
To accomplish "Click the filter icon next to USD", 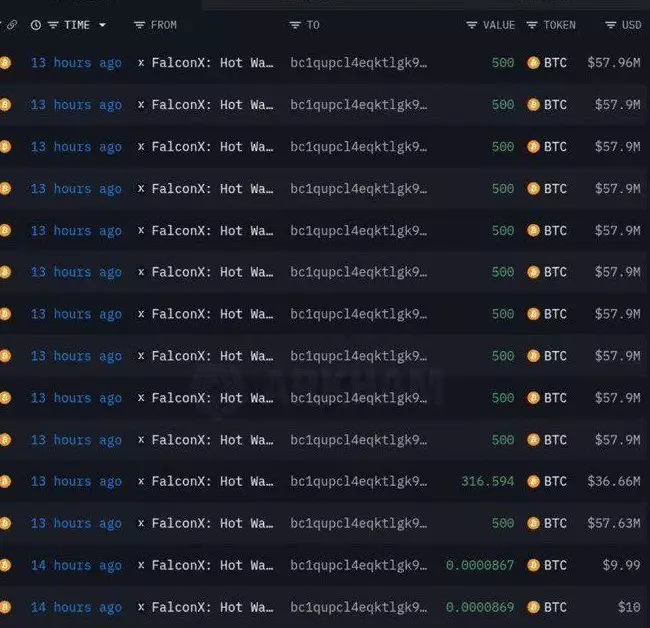I will [610, 25].
